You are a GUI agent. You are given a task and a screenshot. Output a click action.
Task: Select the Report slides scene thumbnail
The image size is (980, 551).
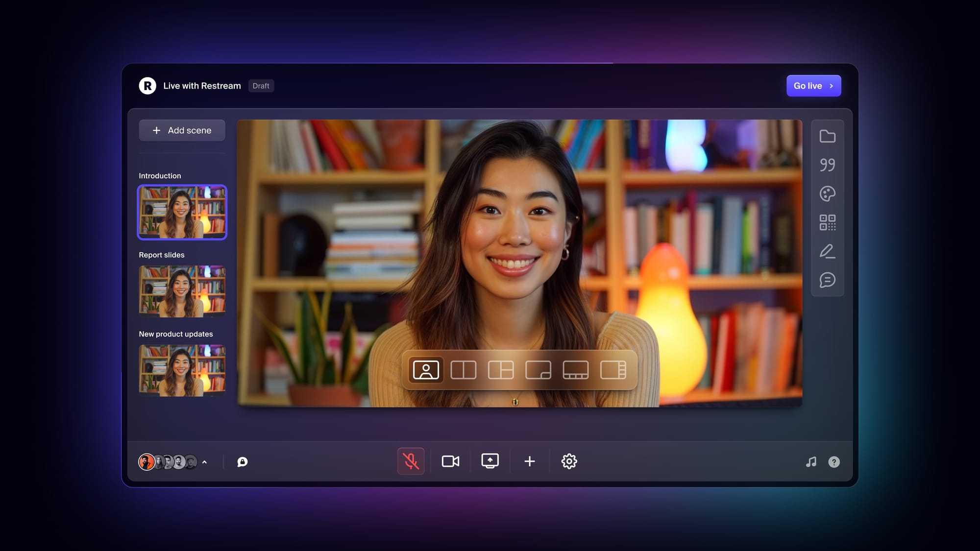tap(182, 291)
